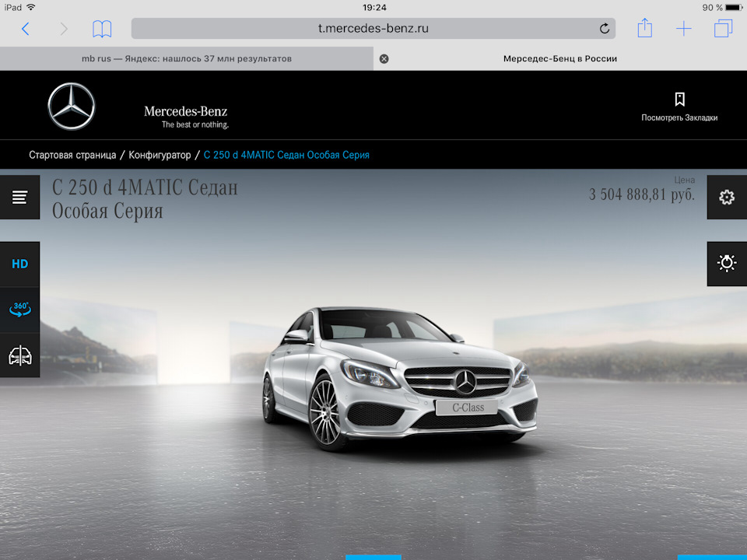Go back with Safari's back arrow
Image resolution: width=747 pixels, height=560 pixels.
(x=26, y=29)
